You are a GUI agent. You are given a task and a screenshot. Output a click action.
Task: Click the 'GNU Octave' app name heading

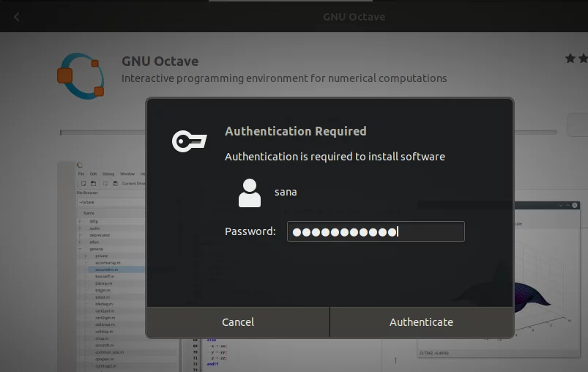click(160, 61)
